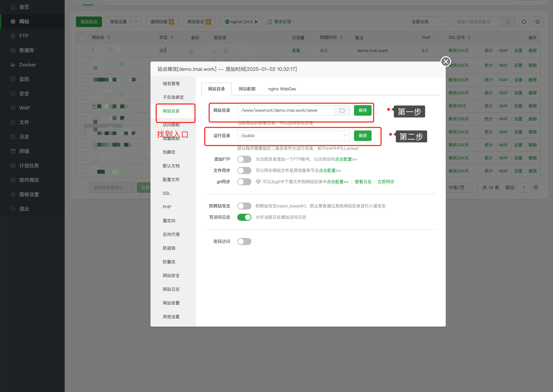Image resolution: width=553 pixels, height=392 pixels.
Task: Click the refresh icon in the toolbar
Action: [524, 22]
